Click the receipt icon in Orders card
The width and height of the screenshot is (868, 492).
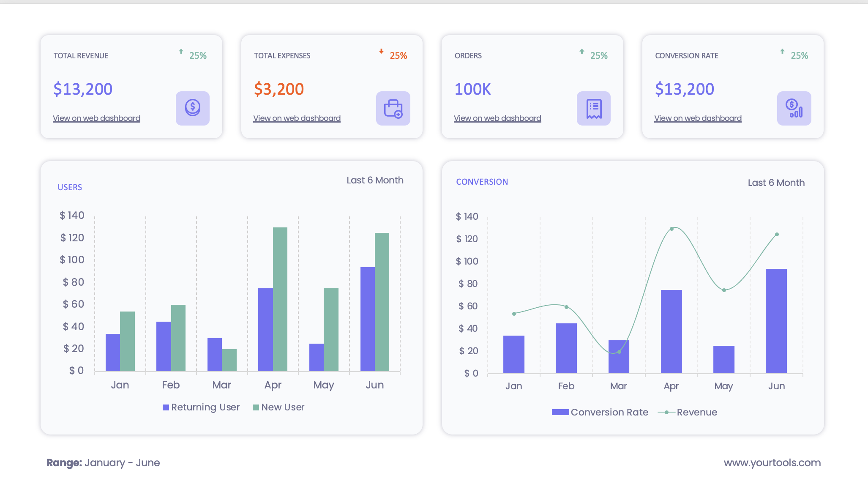point(594,108)
